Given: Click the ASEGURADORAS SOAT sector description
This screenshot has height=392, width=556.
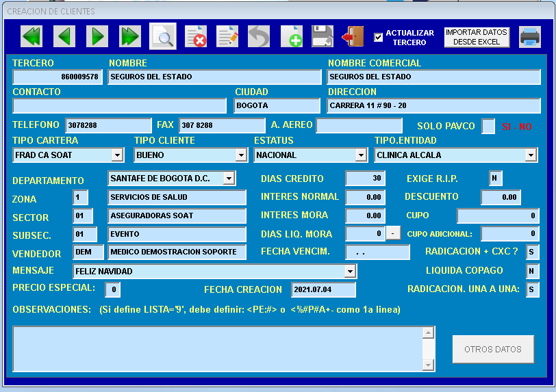Looking at the screenshot, I should coord(177,215).
